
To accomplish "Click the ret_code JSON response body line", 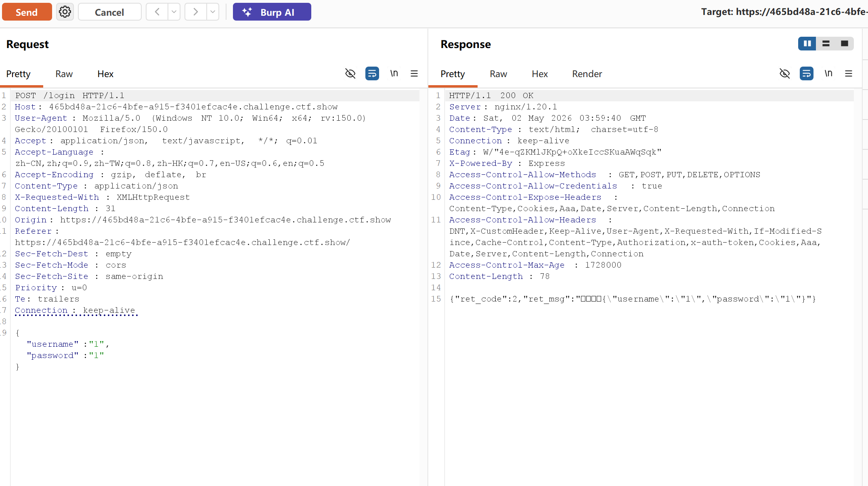I will point(633,299).
